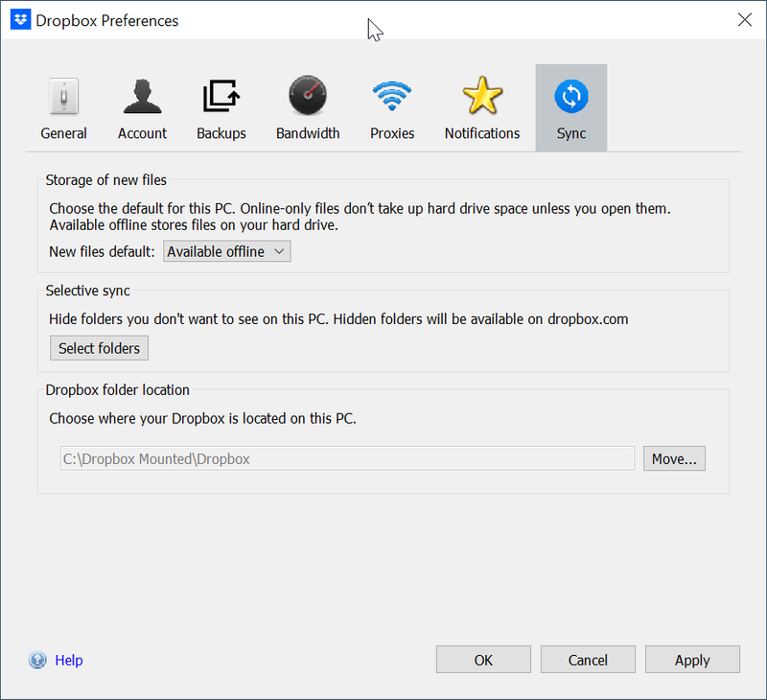The height and width of the screenshot is (700, 767).
Task: Click the blue Help question mark icon
Action: point(38,660)
